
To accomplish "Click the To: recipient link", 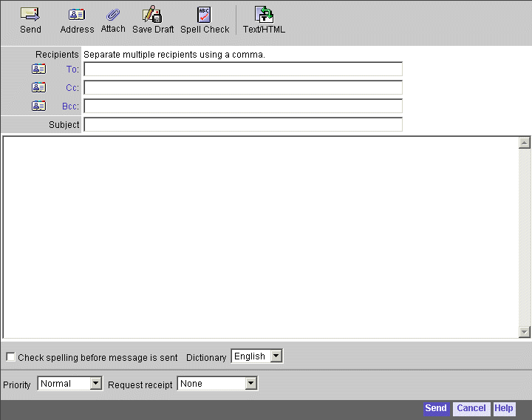I will point(72,70).
